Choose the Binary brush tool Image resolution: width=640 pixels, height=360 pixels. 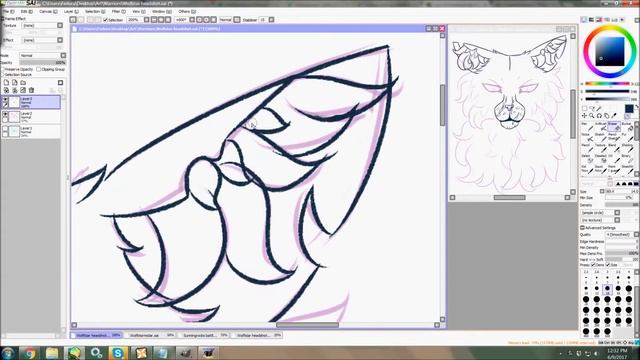627,158
